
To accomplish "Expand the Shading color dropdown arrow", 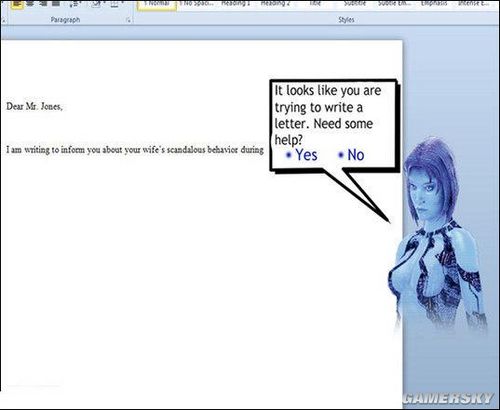I will (x=104, y=3).
